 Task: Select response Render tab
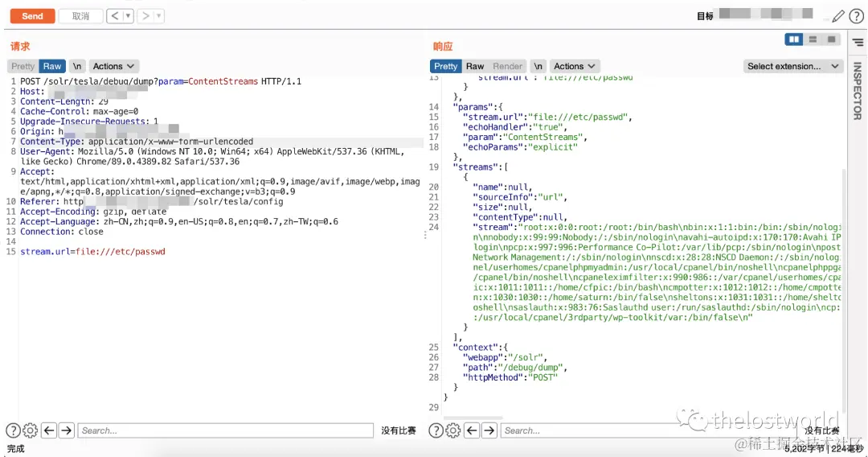(507, 66)
